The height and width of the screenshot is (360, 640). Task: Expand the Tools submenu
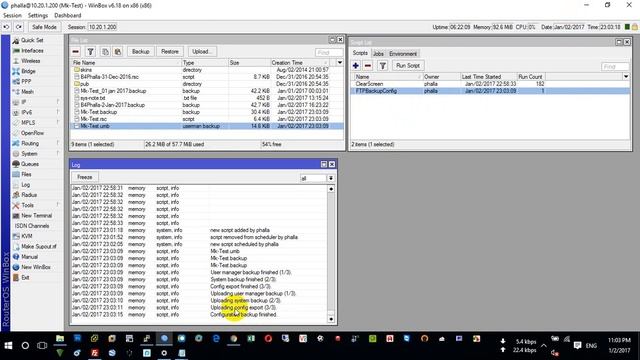click(27, 205)
